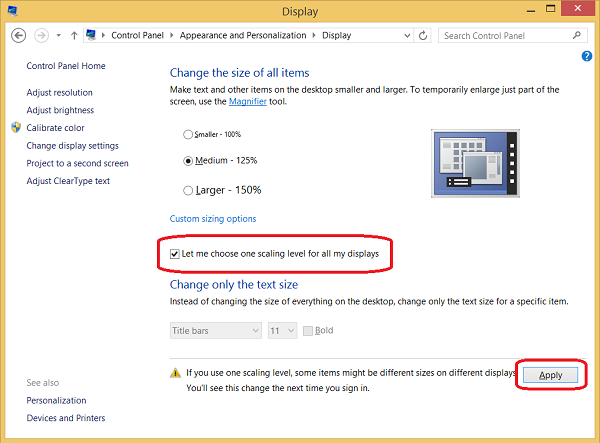600x443 pixels.
Task: Click Control Panel breadcrumb in address bar
Action: tap(140, 35)
